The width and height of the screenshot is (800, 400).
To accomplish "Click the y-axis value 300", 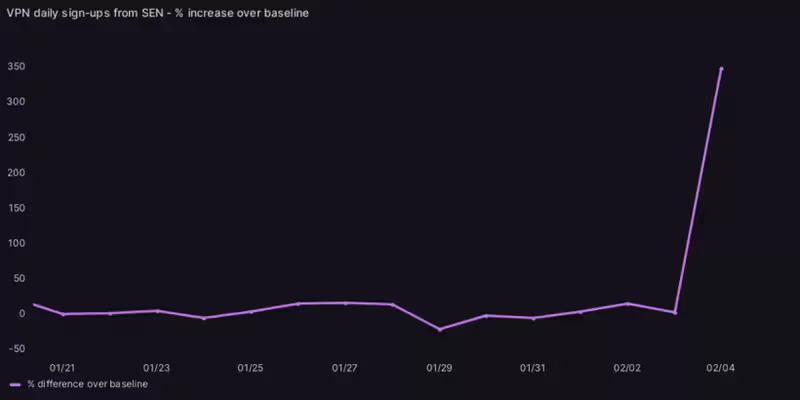I will [16, 102].
